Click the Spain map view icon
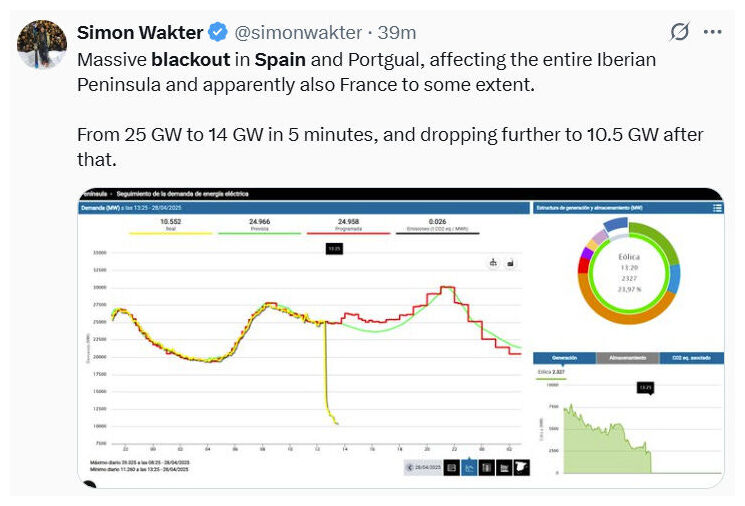The height and width of the screenshot is (506, 745). (x=522, y=468)
